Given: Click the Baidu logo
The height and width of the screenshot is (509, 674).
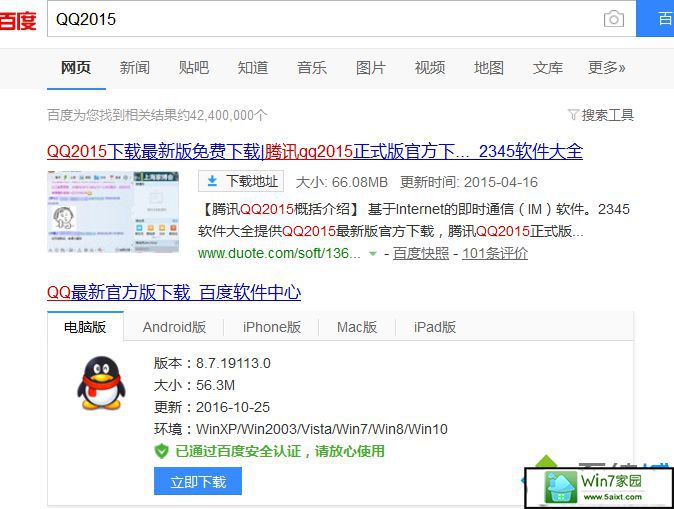Looking at the screenshot, I should coord(18,20).
